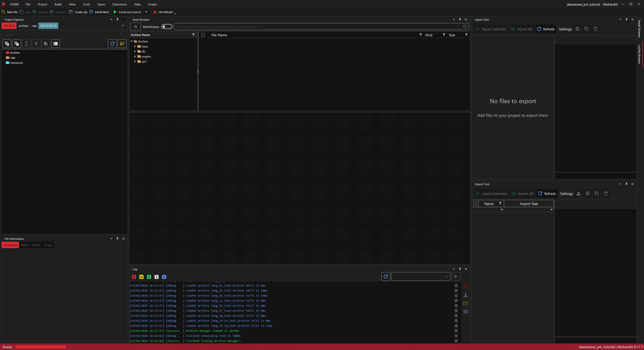Image resolution: width=644 pixels, height=350 pixels.
Task: Check the Import Tool Name column checkbox
Action: [475, 204]
